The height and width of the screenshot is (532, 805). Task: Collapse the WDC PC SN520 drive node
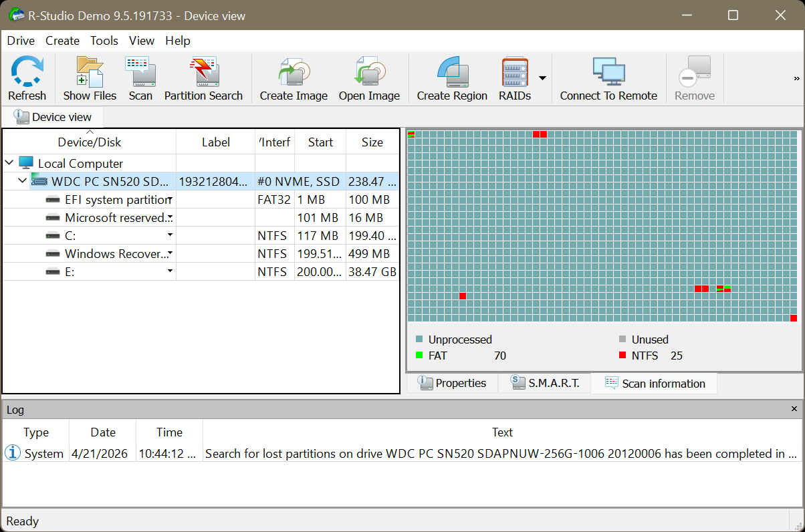pos(23,180)
